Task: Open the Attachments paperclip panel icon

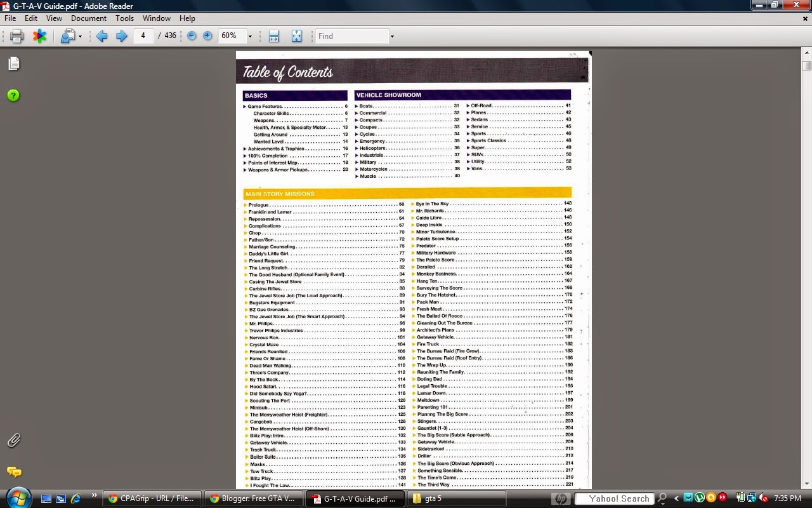Action: point(13,440)
